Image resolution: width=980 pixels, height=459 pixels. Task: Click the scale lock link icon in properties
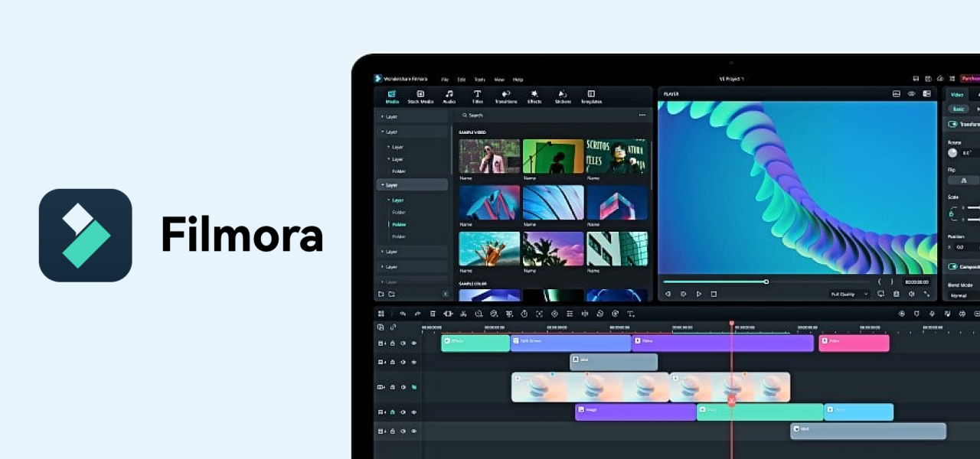pos(952,215)
